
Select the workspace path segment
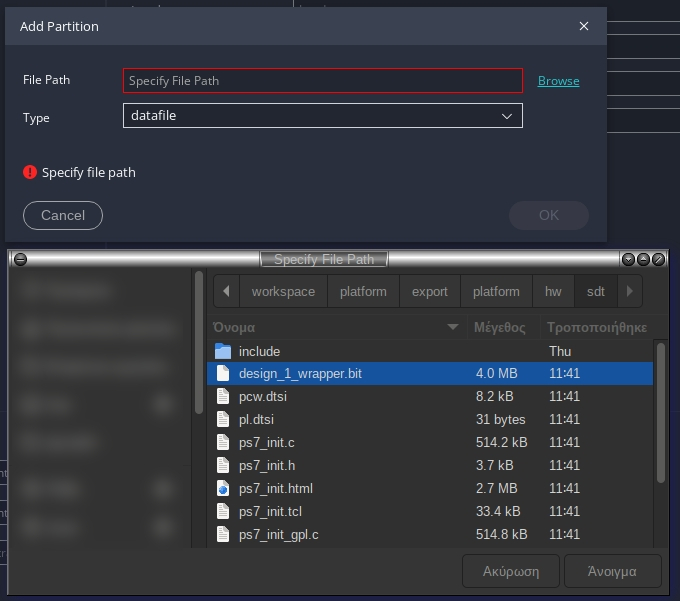pos(283,291)
